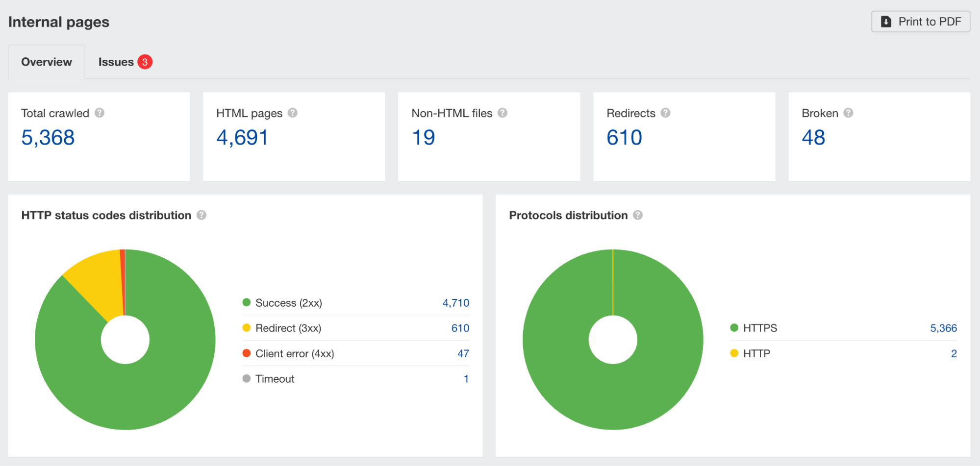Image resolution: width=980 pixels, height=466 pixels.
Task: Click the PDF download icon on Print button
Action: coord(886,22)
